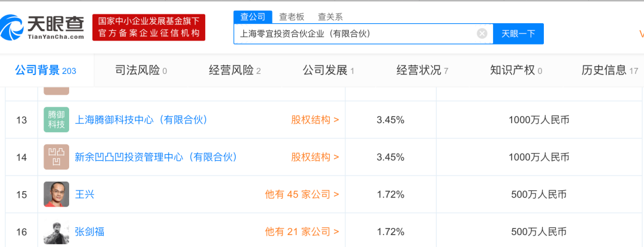Switch to the 查关系 search tab
This screenshot has width=644, height=247.
click(330, 17)
